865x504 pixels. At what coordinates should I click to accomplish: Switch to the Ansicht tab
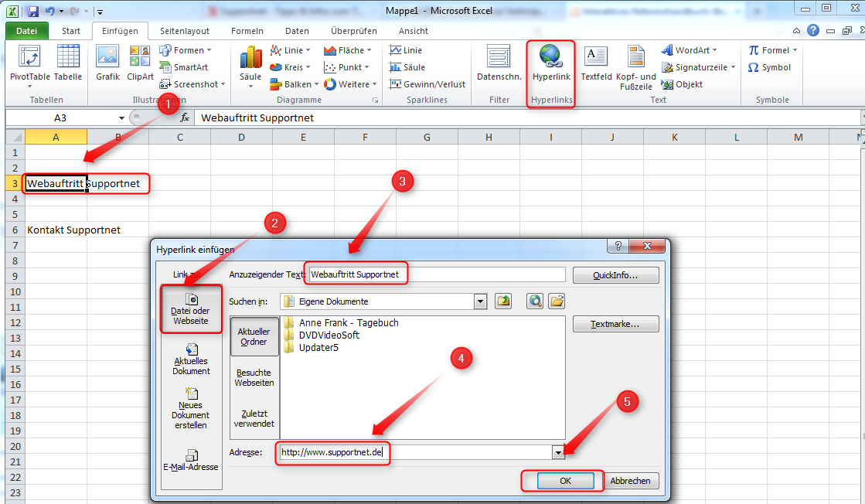tap(414, 31)
